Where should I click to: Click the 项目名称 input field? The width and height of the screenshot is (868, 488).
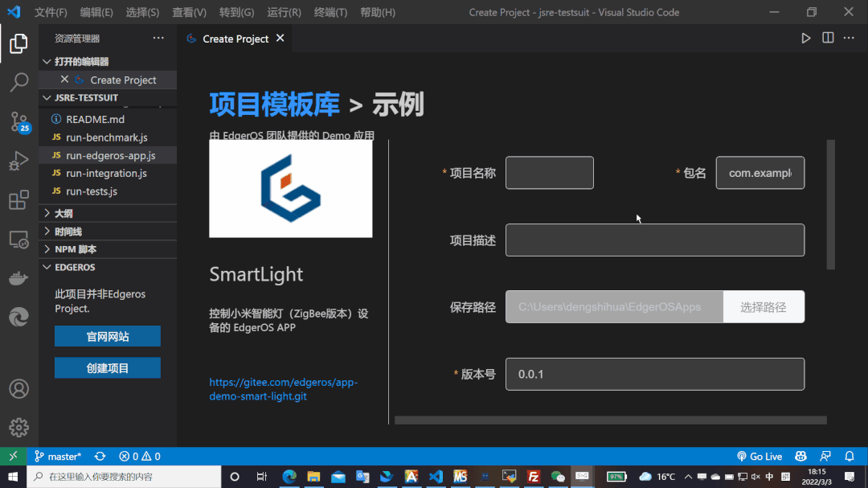[x=550, y=172]
